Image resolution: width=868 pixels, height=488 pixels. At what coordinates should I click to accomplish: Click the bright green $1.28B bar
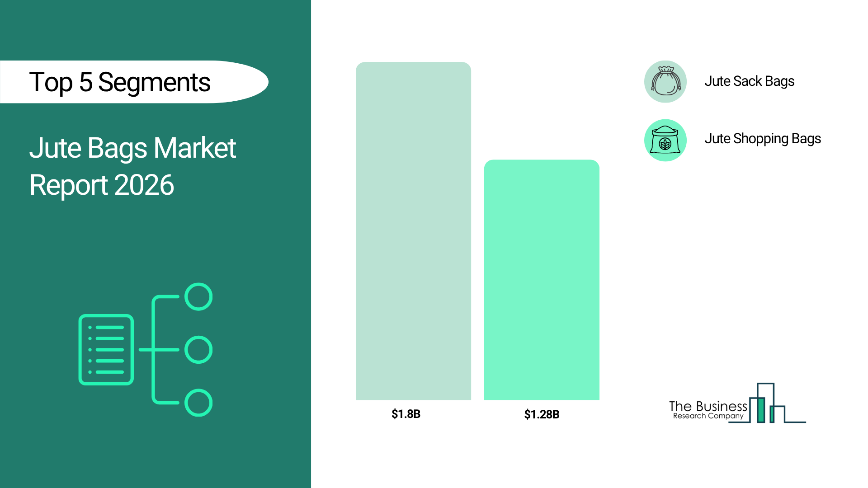542,279
